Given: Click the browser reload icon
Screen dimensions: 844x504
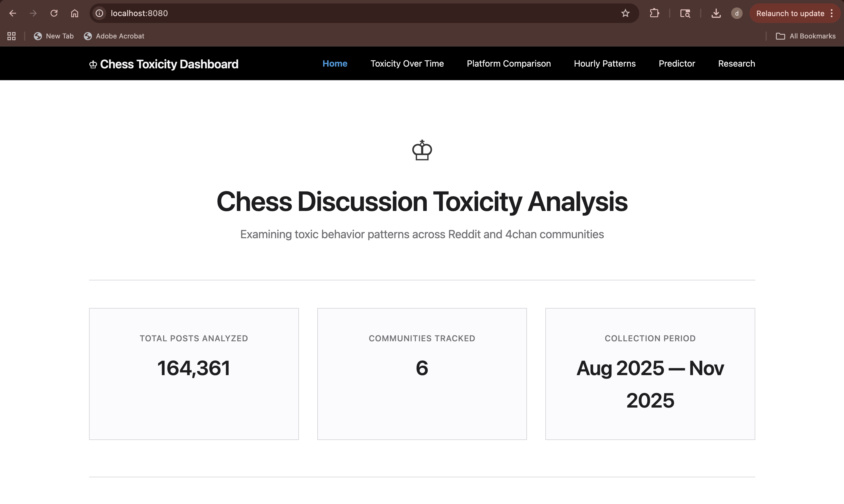Looking at the screenshot, I should tap(54, 13).
